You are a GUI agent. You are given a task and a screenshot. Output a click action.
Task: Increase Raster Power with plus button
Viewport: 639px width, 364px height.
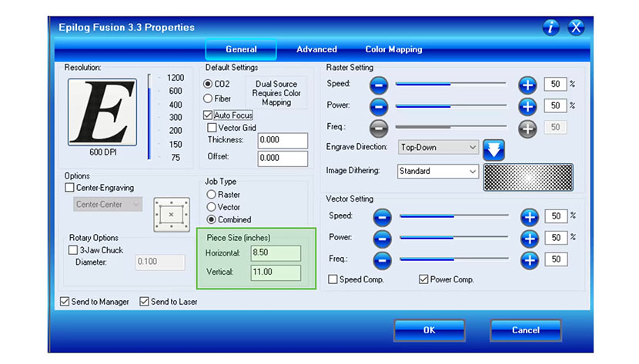[x=527, y=105]
